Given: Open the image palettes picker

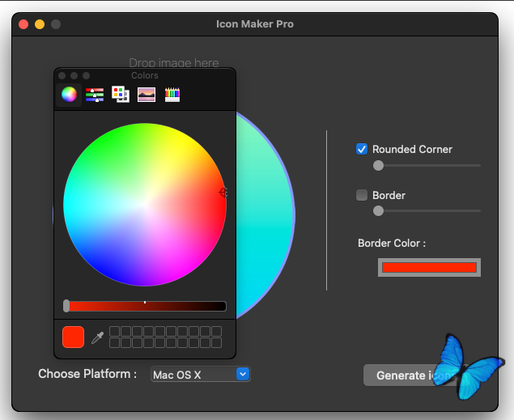Looking at the screenshot, I should pyautogui.click(x=147, y=95).
